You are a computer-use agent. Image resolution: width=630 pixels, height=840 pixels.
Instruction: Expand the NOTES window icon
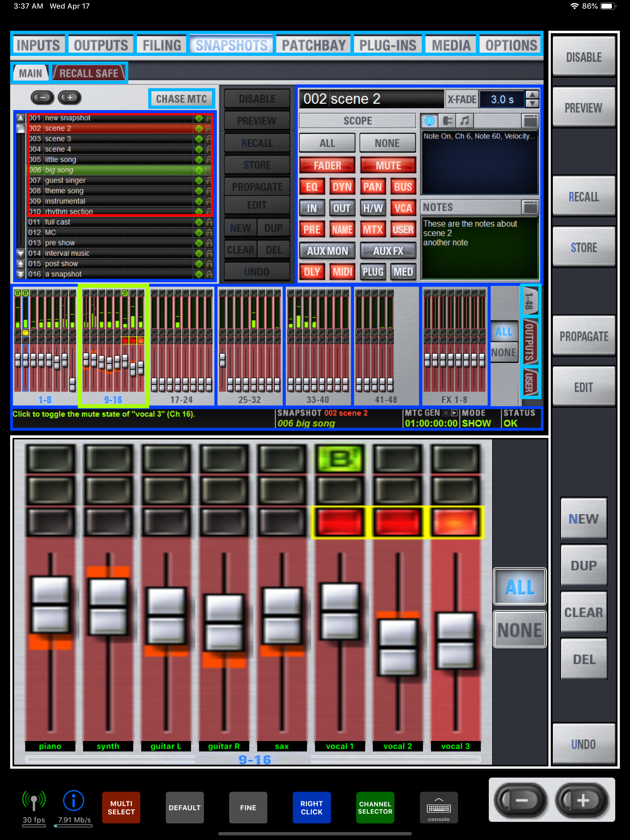point(530,207)
